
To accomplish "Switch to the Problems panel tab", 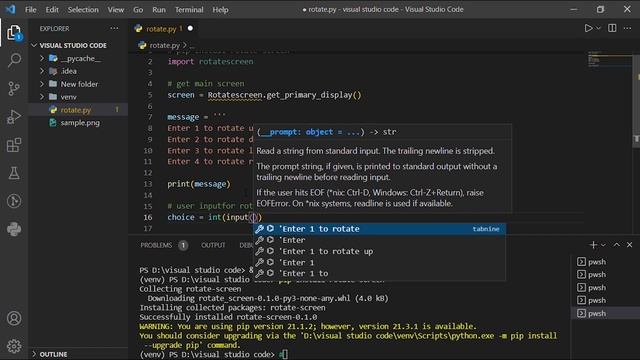I will (x=163, y=245).
